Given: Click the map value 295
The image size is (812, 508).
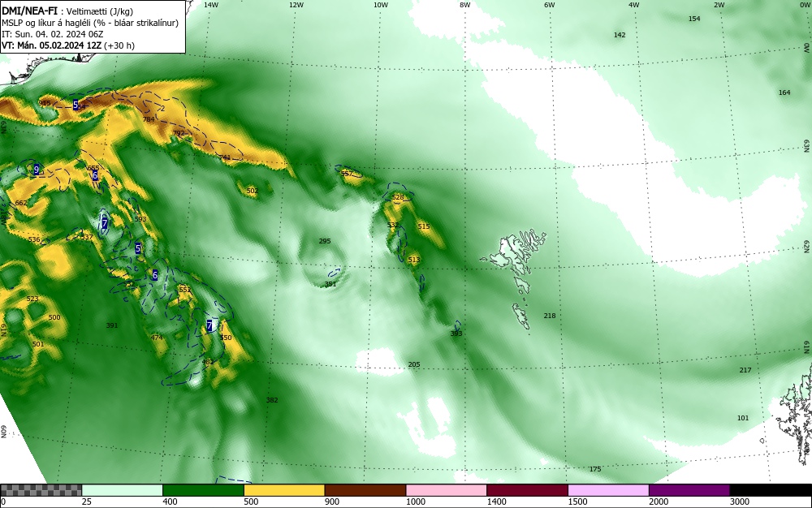Looking at the screenshot, I should (325, 241).
